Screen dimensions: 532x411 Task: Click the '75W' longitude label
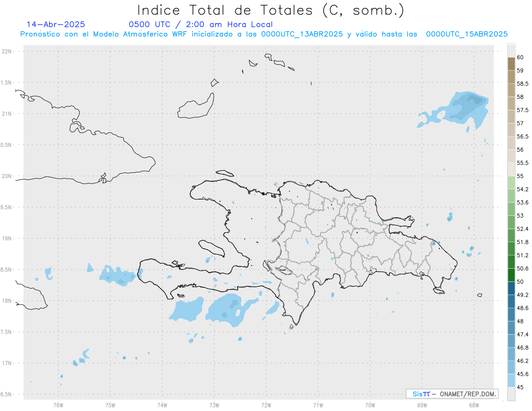pyautogui.click(x=110, y=405)
